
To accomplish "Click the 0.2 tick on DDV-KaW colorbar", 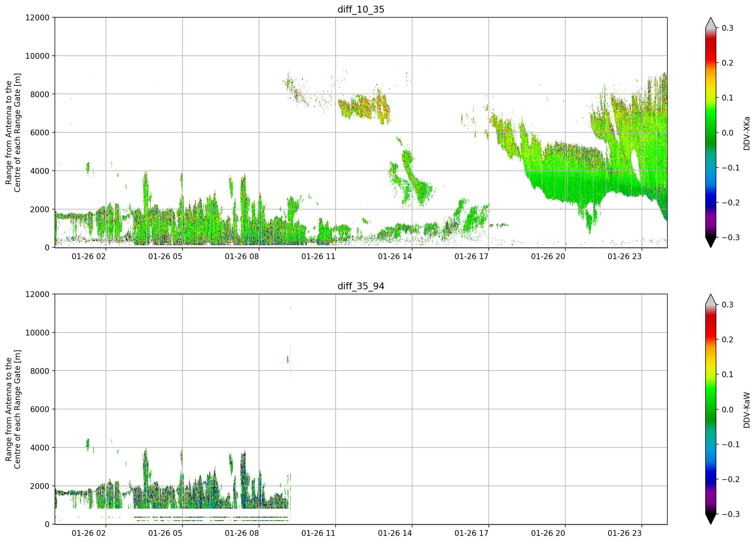I will click(x=728, y=340).
